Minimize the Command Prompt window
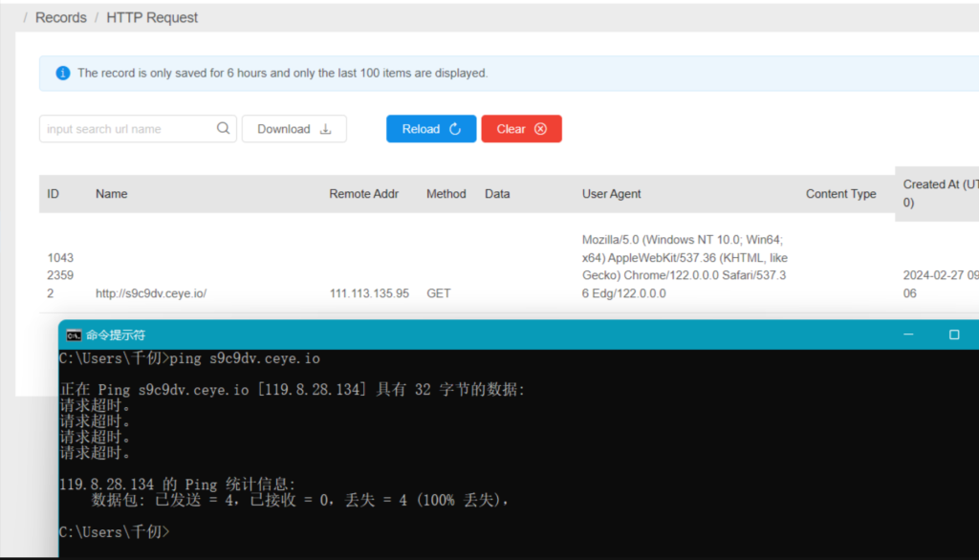Viewport: 979px width, 560px height. (908, 334)
